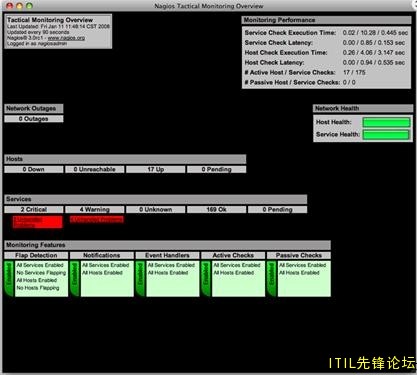Open the red unhandled problems box under Warning
Screen dimensions: 417x375
97,219
